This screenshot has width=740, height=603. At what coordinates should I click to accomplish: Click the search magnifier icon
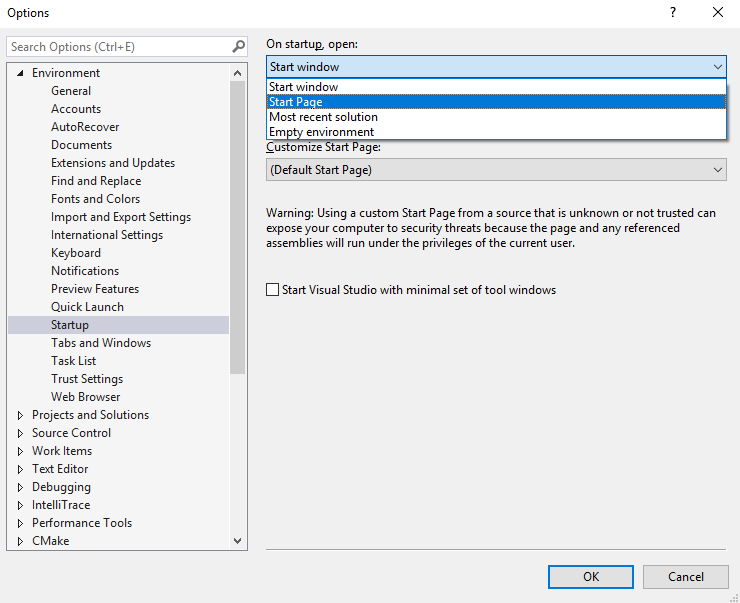tap(238, 47)
